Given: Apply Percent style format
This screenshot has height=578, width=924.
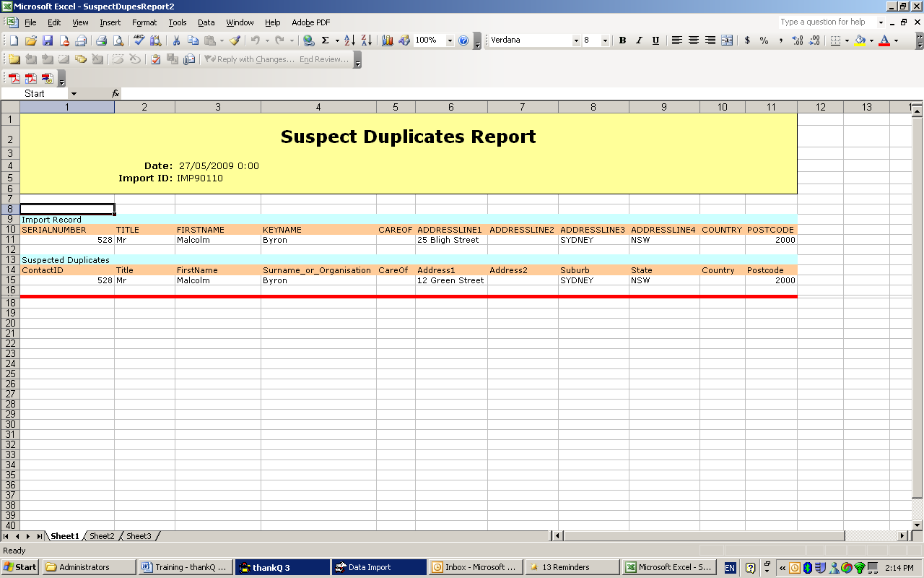Looking at the screenshot, I should (764, 40).
